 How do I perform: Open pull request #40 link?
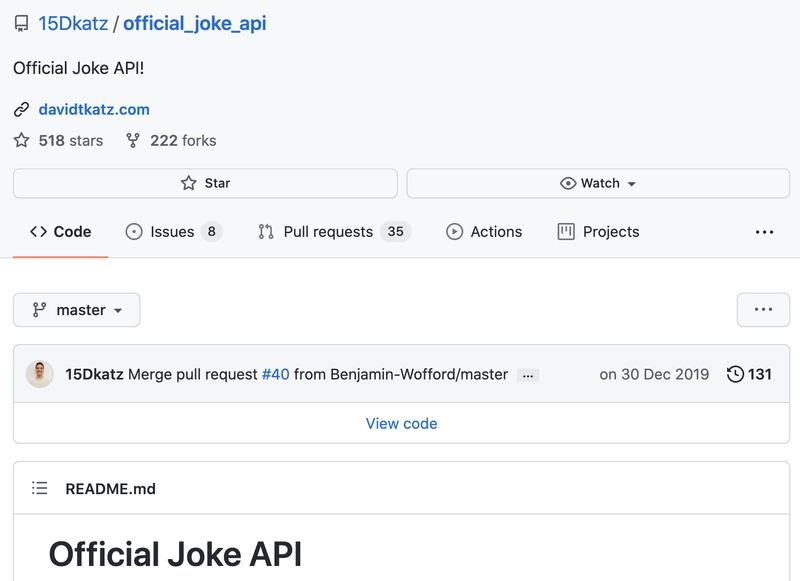pyautogui.click(x=276, y=374)
